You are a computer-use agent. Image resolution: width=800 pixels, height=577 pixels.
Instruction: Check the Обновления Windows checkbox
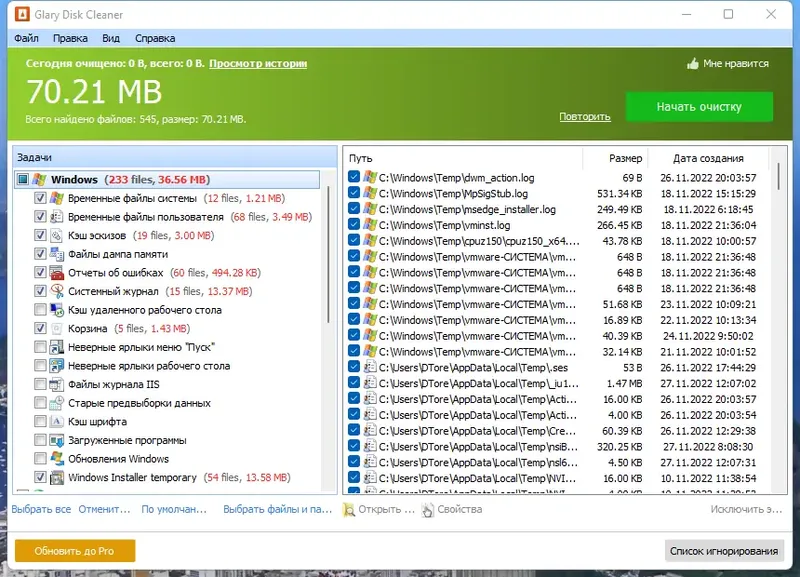40,459
